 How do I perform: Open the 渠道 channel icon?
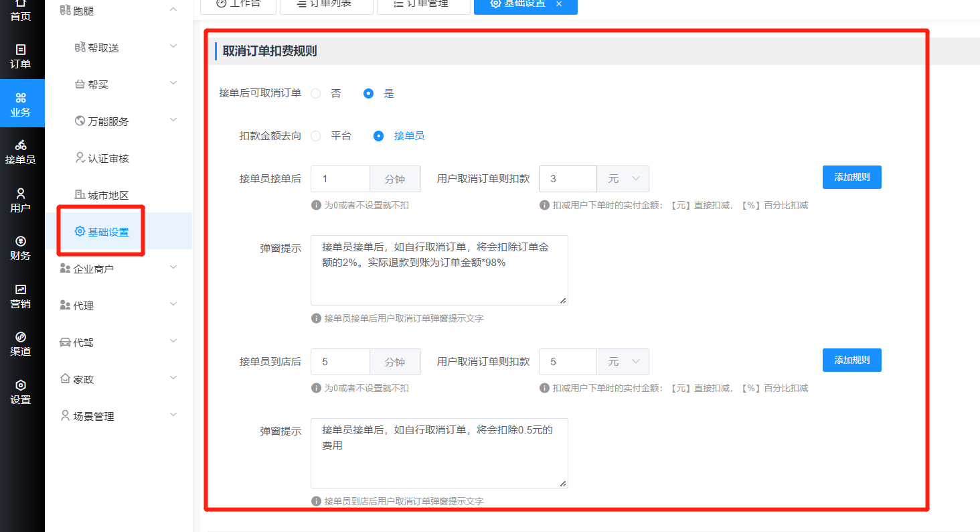[21, 337]
